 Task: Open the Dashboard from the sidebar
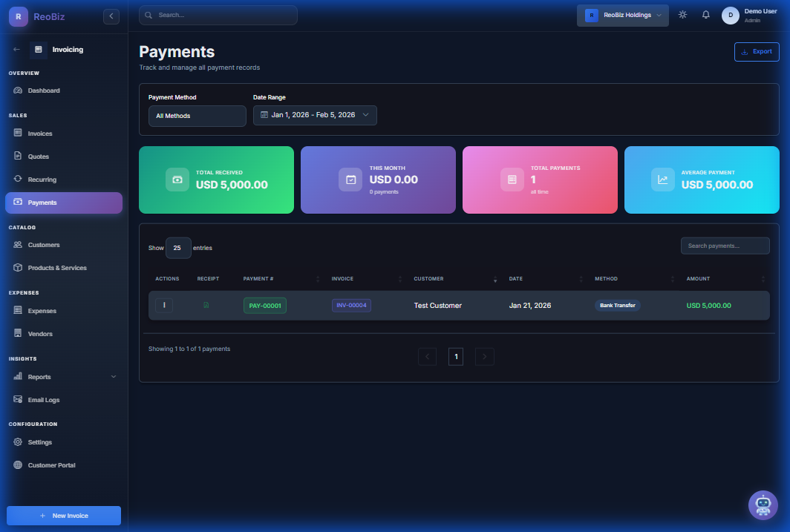click(45, 90)
